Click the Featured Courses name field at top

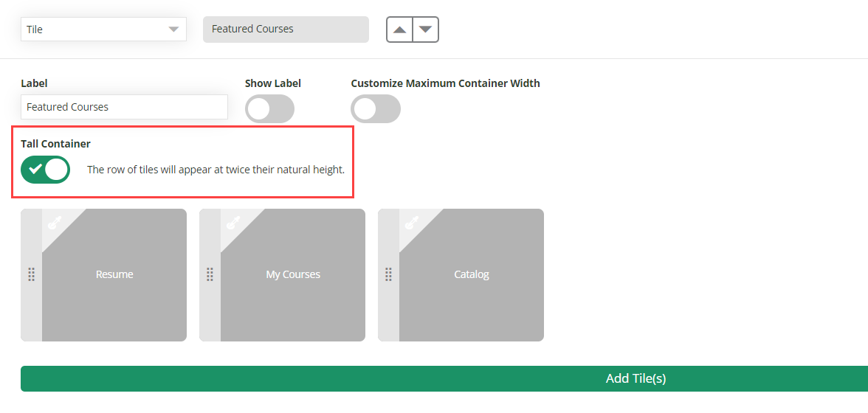286,29
